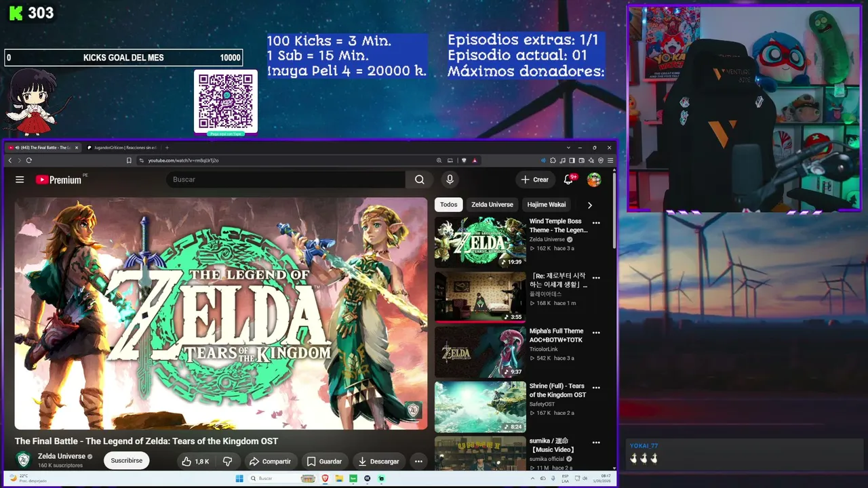868x488 pixels.
Task: Open YouTube notifications bell
Action: 569,180
